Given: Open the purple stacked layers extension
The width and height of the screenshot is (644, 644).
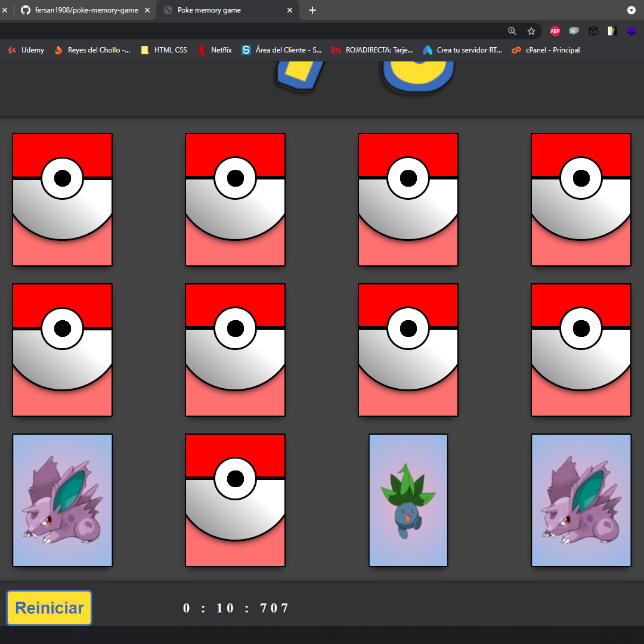Looking at the screenshot, I should pos(631,31).
